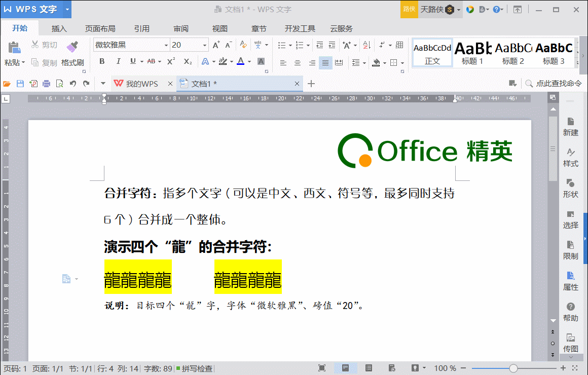Click the print icon in quick toolbar
This screenshot has width=588, height=375.
pos(46,84)
